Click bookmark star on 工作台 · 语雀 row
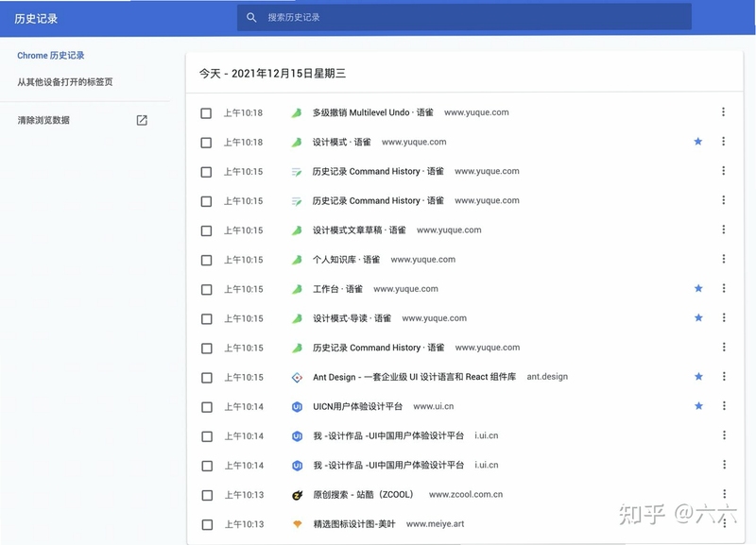The height and width of the screenshot is (545, 756). [x=698, y=288]
